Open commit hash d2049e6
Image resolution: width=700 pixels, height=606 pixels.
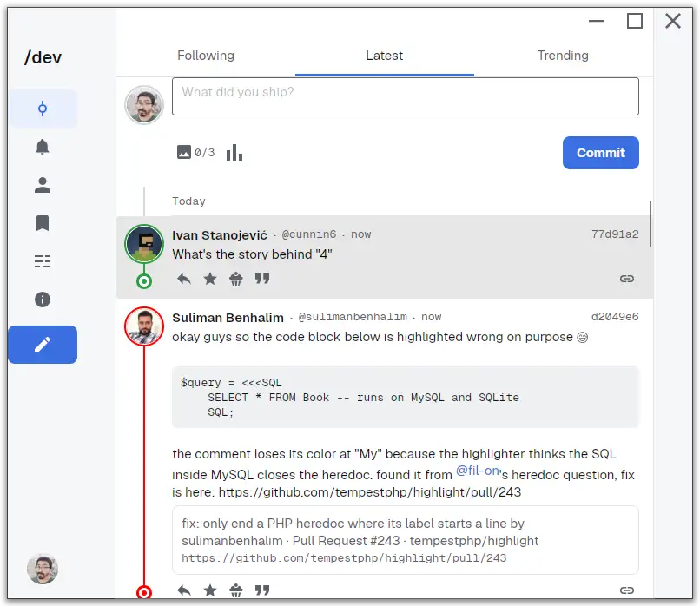pos(615,317)
